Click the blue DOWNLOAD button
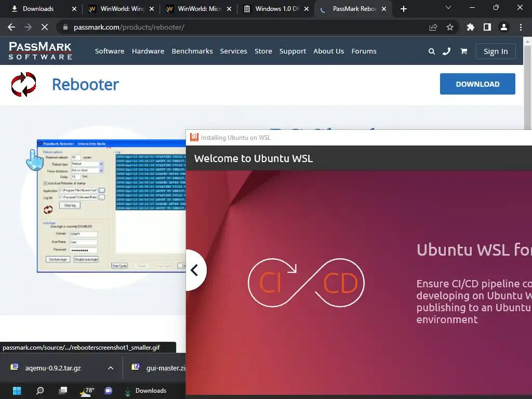The height and width of the screenshot is (399, 532). coord(477,84)
